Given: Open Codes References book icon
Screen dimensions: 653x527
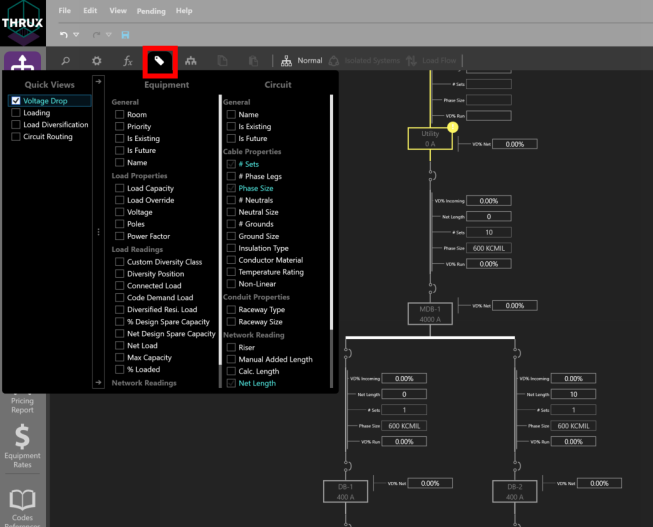Looking at the screenshot, I should pyautogui.click(x=22, y=500).
